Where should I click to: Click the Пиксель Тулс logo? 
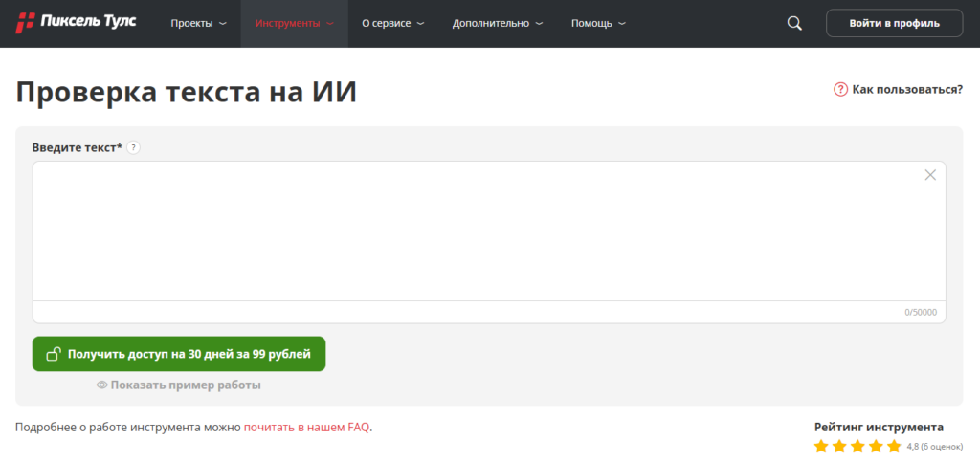tap(76, 22)
